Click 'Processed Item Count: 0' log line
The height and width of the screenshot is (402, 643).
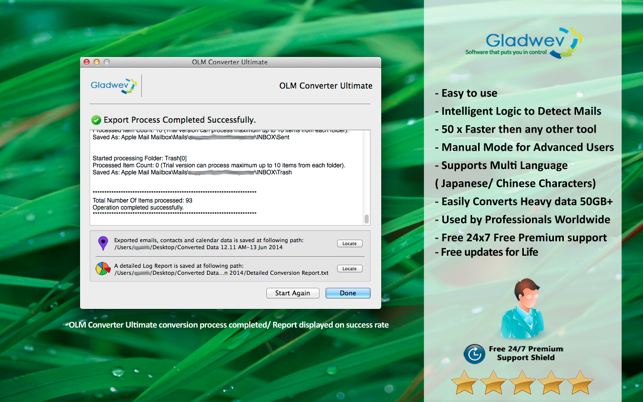click(x=219, y=165)
